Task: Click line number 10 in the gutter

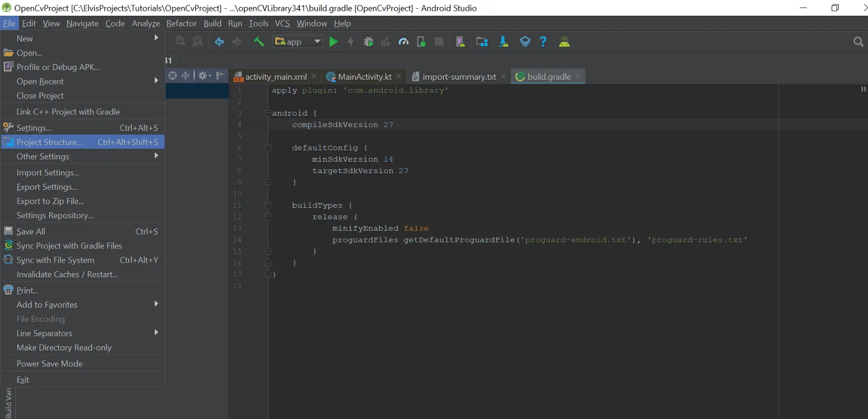Action: [x=237, y=194]
